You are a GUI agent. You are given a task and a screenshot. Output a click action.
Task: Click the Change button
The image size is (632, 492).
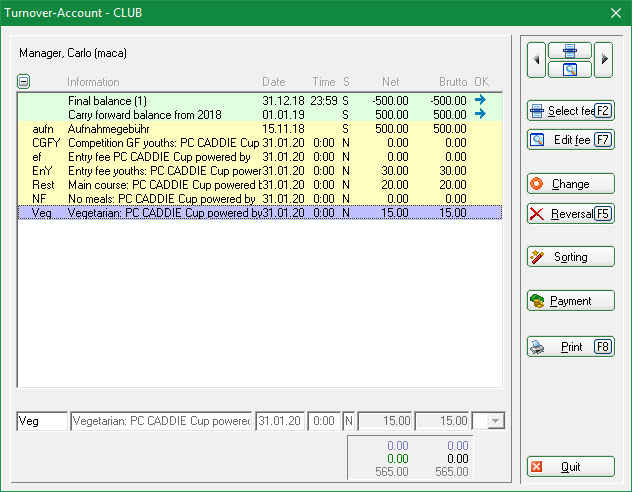coord(571,184)
